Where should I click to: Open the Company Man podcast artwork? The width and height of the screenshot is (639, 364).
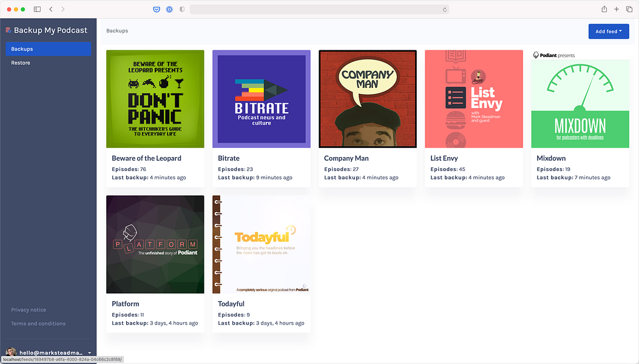(368, 99)
